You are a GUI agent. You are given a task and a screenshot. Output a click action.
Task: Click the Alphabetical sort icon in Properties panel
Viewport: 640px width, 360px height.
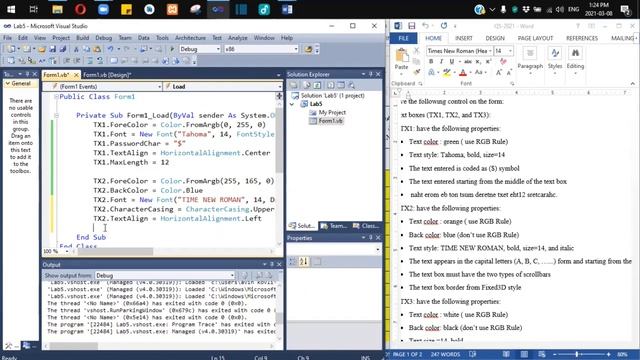point(304,262)
